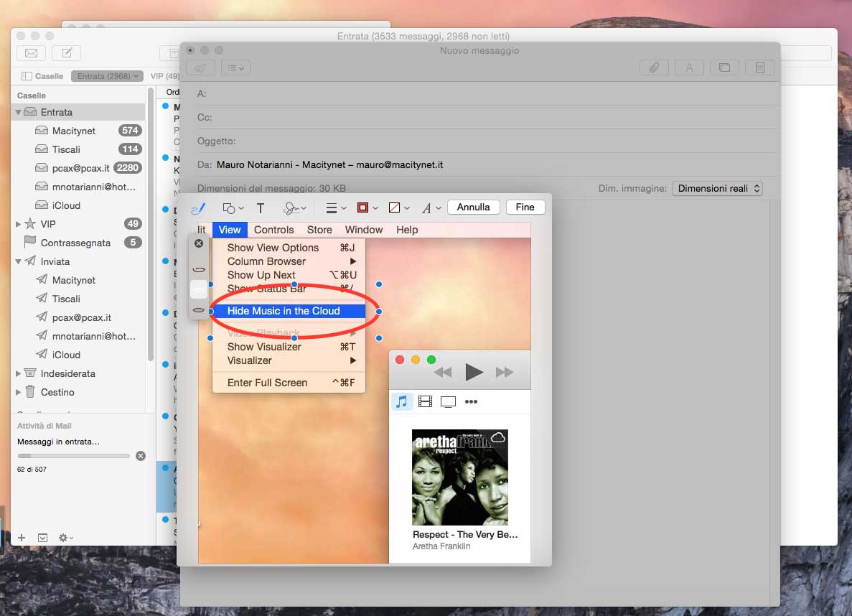Select the Sketch pen tool in Markup
The image size is (852, 616).
(x=197, y=208)
